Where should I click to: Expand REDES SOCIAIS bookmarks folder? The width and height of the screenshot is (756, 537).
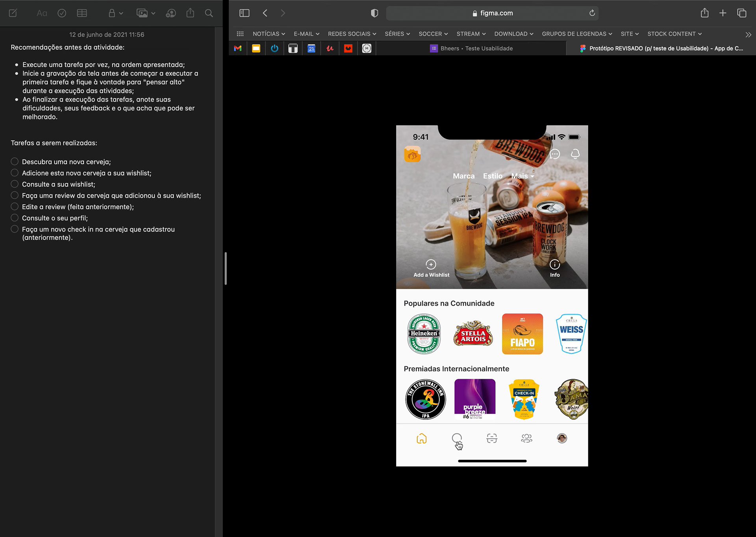(352, 34)
